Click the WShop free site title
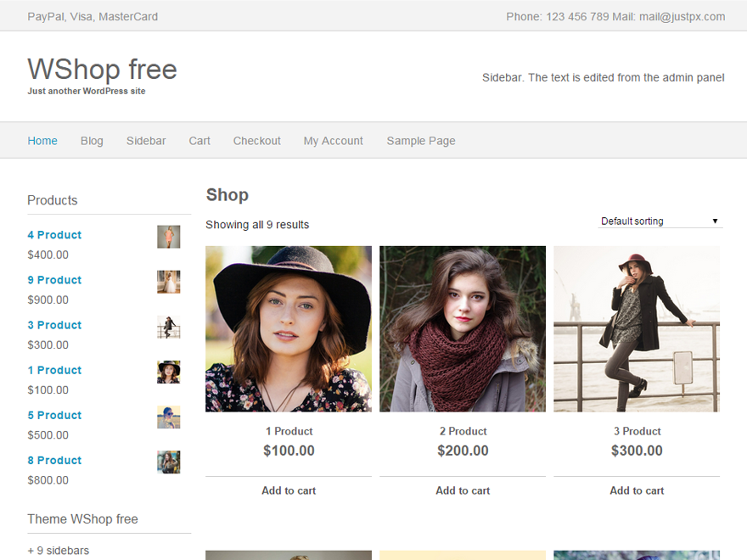 coord(102,69)
